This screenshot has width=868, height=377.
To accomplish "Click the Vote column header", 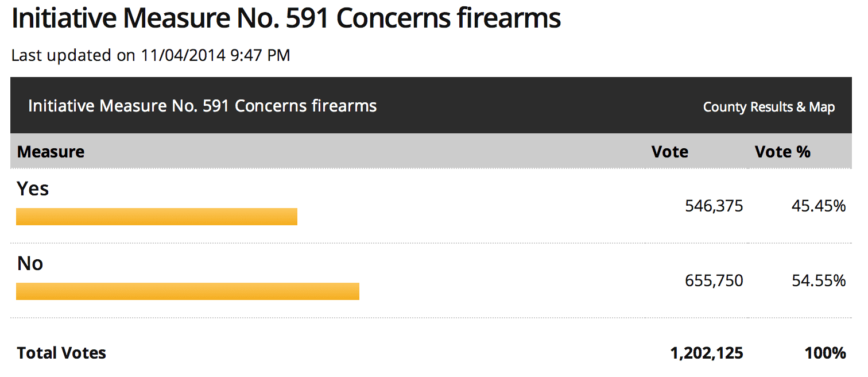I will tap(669, 152).
